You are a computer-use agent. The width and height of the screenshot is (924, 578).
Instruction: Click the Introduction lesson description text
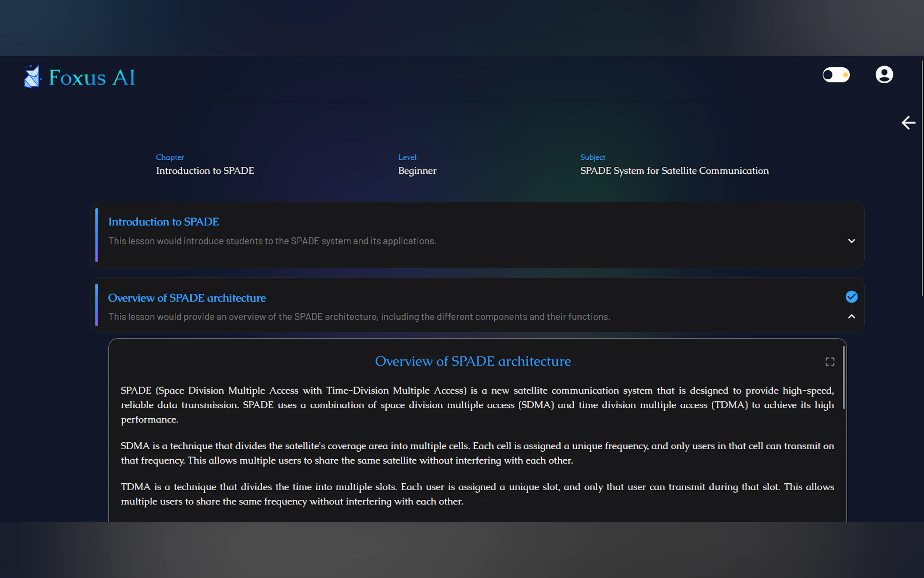(272, 241)
